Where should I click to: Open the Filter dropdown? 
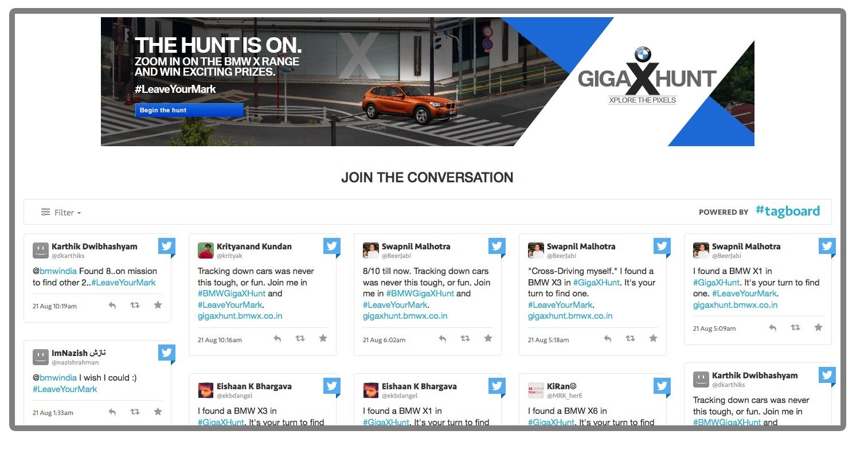pos(61,213)
